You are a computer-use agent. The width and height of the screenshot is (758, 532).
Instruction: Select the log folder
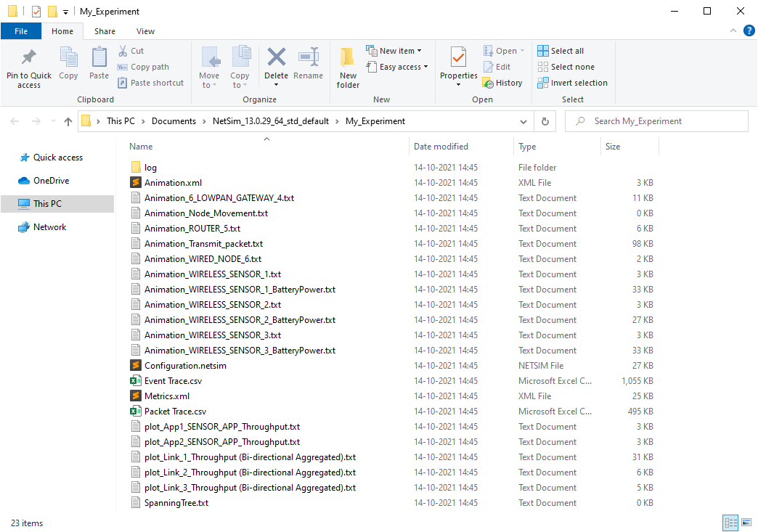click(x=150, y=168)
